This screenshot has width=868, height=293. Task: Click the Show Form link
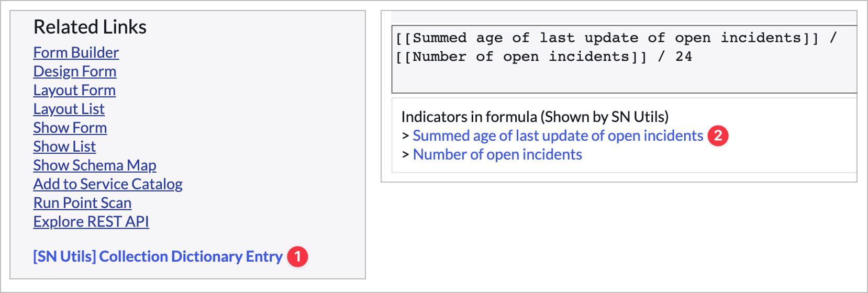coord(70,128)
